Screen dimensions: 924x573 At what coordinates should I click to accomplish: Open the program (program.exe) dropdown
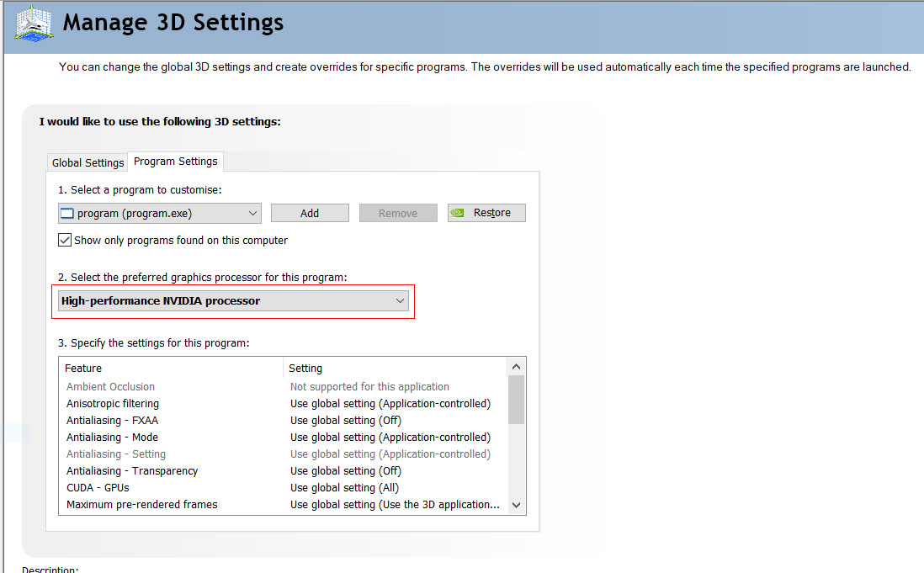160,213
